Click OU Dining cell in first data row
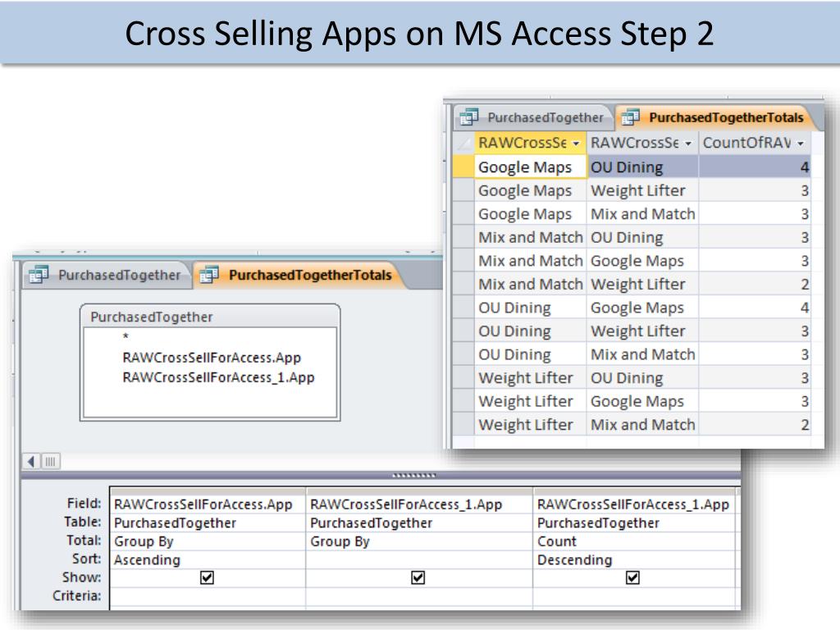Image resolution: width=840 pixels, height=630 pixels. [642, 167]
